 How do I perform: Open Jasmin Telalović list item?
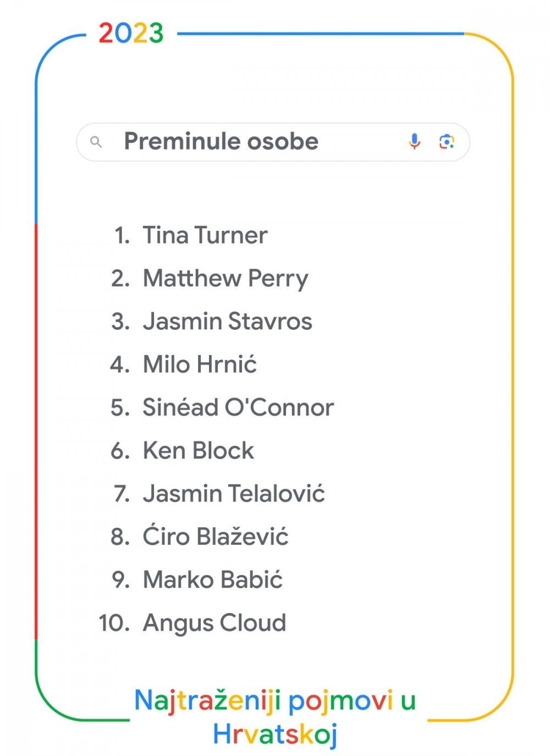234,494
